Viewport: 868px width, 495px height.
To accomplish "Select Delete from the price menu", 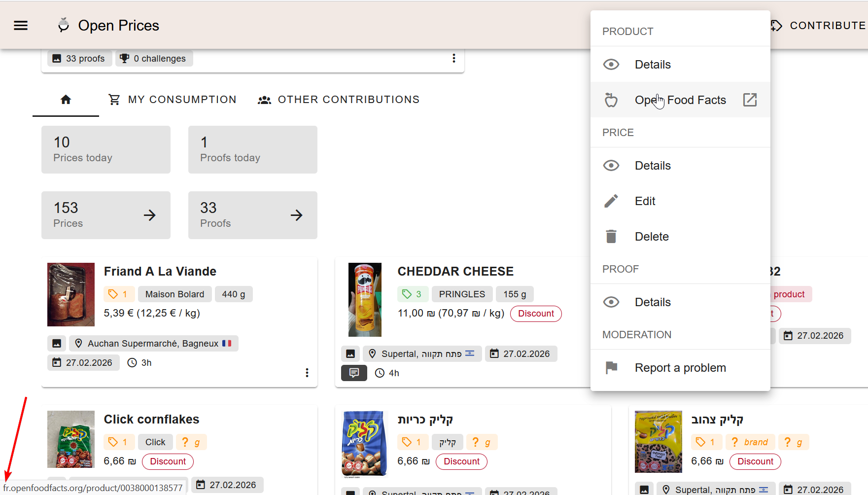I will 651,237.
